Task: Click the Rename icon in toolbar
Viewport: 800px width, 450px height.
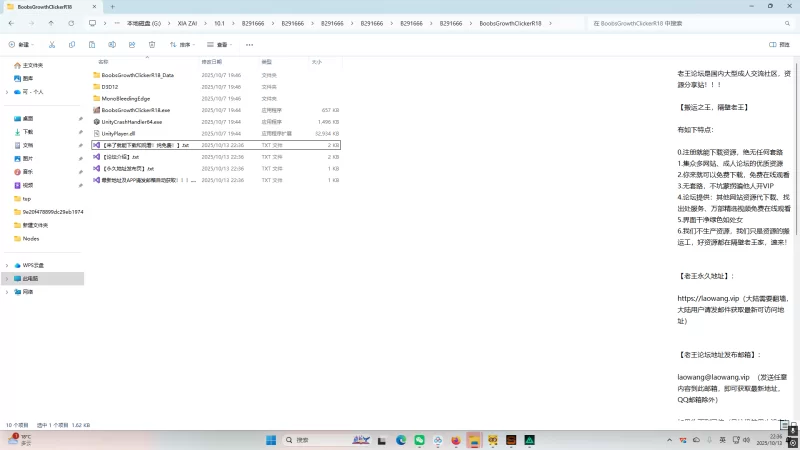Action: pos(112,45)
